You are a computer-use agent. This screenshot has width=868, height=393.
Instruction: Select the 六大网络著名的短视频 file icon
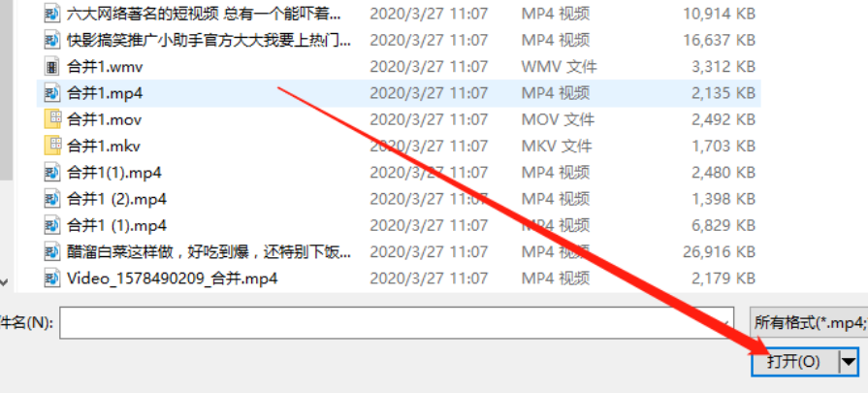(52, 14)
